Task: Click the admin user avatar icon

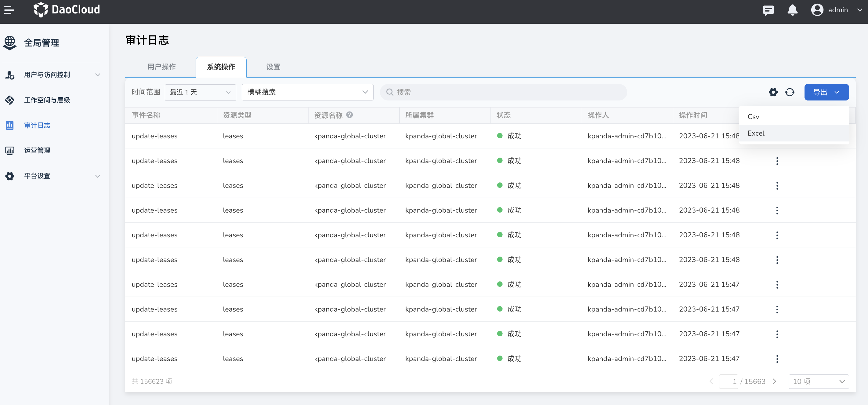Action: tap(817, 10)
